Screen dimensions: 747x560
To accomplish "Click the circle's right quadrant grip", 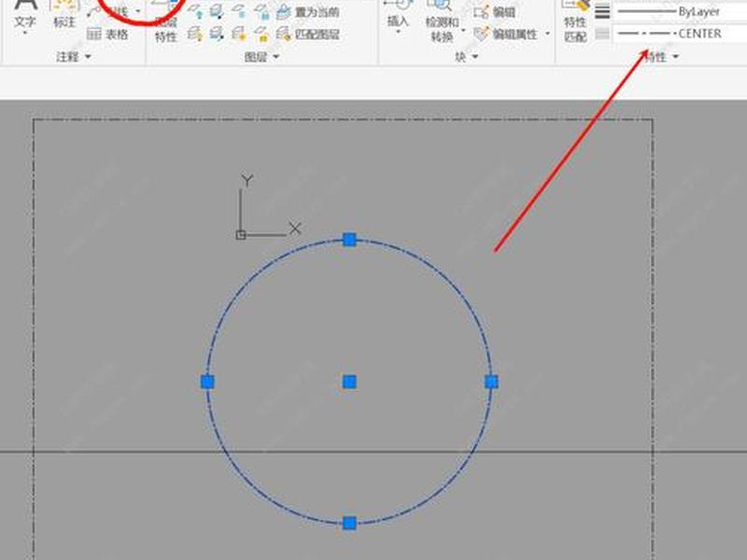I will (x=492, y=382).
